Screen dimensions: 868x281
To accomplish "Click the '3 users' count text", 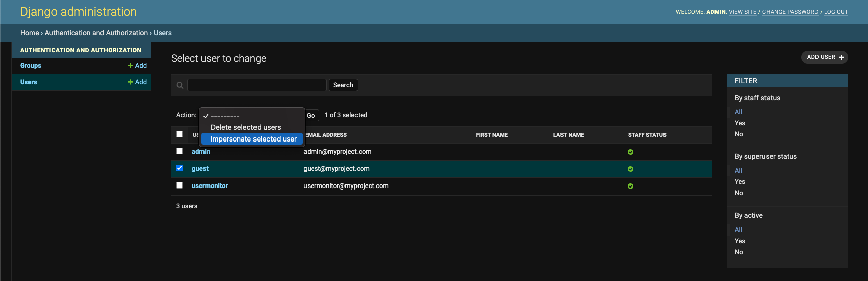I will (x=187, y=206).
